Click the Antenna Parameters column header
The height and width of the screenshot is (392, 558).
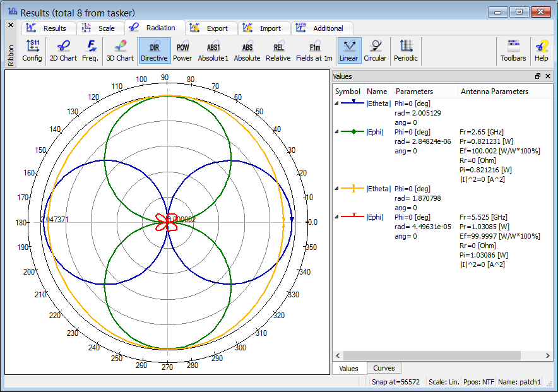pos(494,92)
